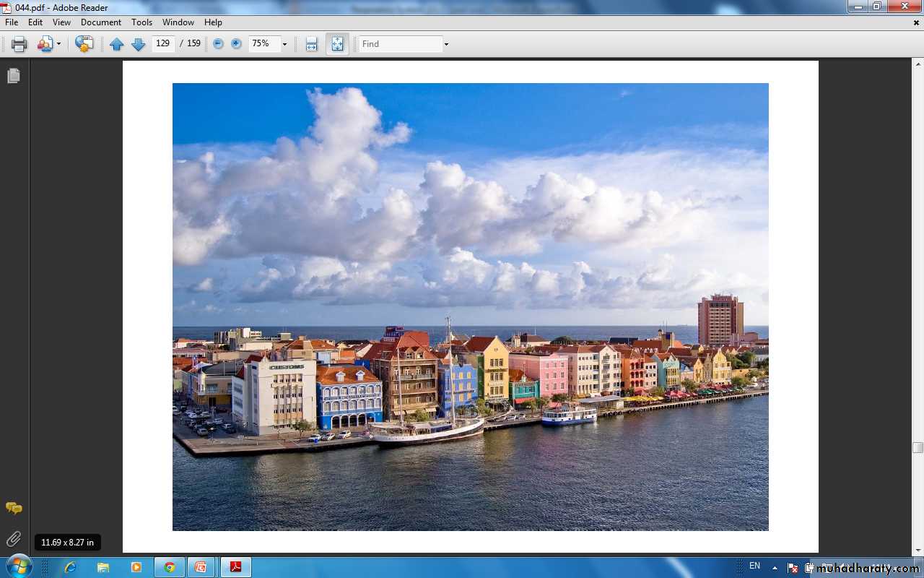The image size is (924, 578).
Task: Go to next page with down arrow
Action: [x=138, y=44]
